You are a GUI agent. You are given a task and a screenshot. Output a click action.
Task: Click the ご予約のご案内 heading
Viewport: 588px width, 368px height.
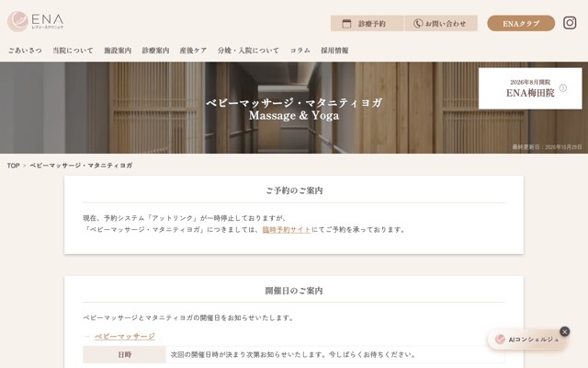294,190
